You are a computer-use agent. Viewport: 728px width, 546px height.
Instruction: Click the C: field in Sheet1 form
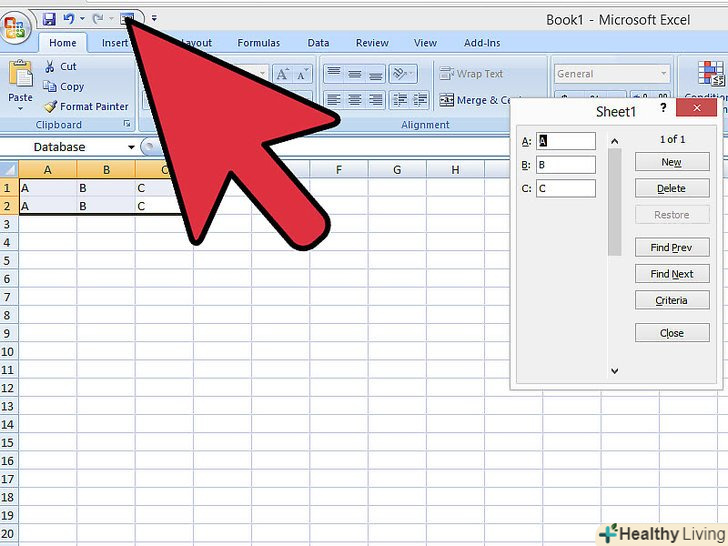[566, 188]
